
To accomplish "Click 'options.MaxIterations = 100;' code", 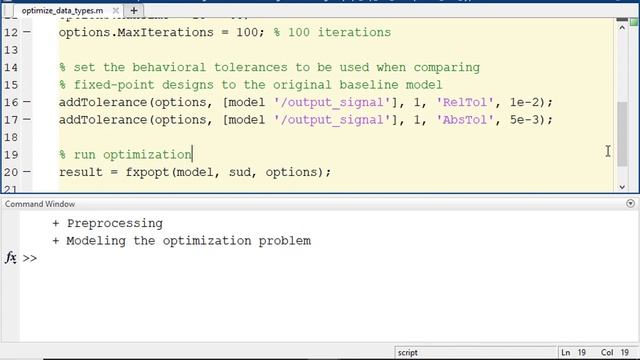I will 162,32.
